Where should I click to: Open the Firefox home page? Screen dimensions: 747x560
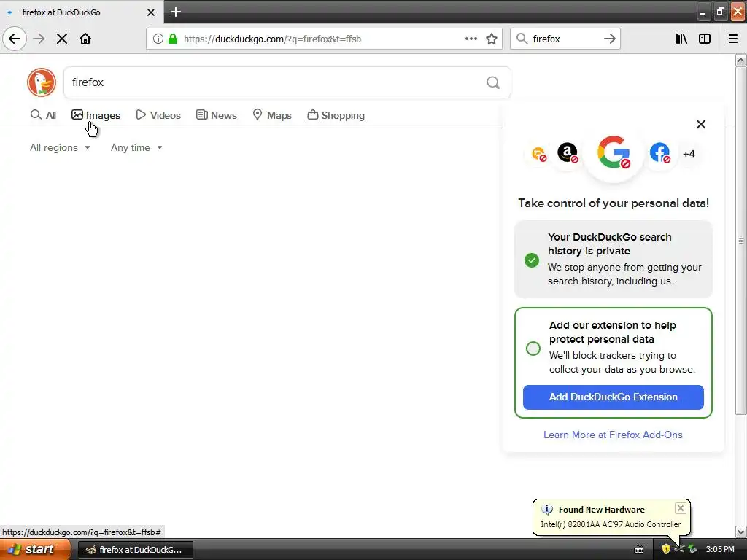click(85, 39)
